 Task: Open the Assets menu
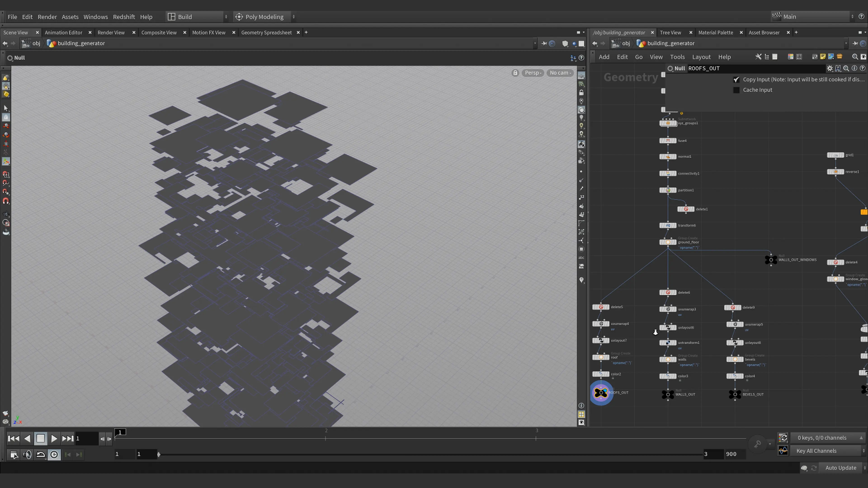coord(70,17)
